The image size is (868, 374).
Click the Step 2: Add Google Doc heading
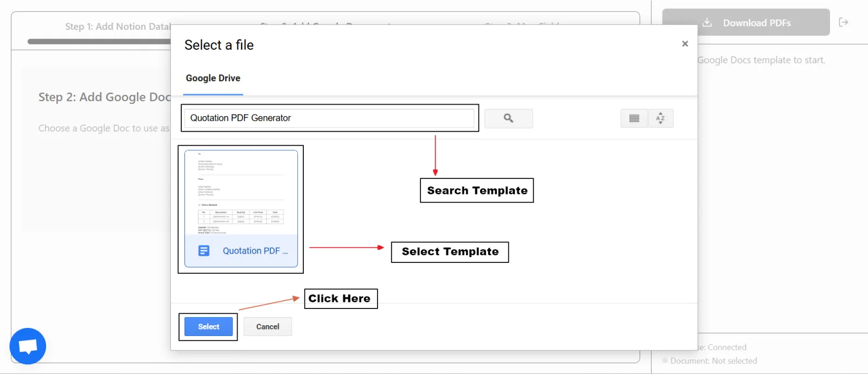click(105, 97)
